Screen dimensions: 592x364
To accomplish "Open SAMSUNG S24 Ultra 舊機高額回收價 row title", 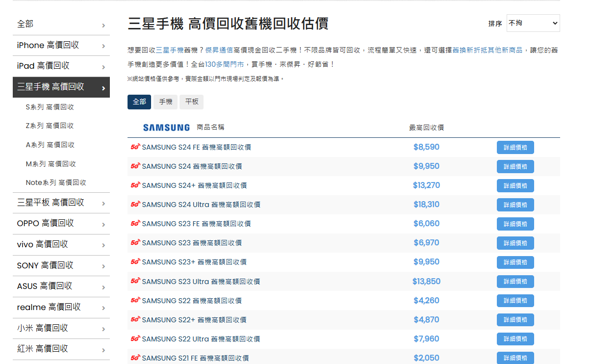I will coord(201,205).
